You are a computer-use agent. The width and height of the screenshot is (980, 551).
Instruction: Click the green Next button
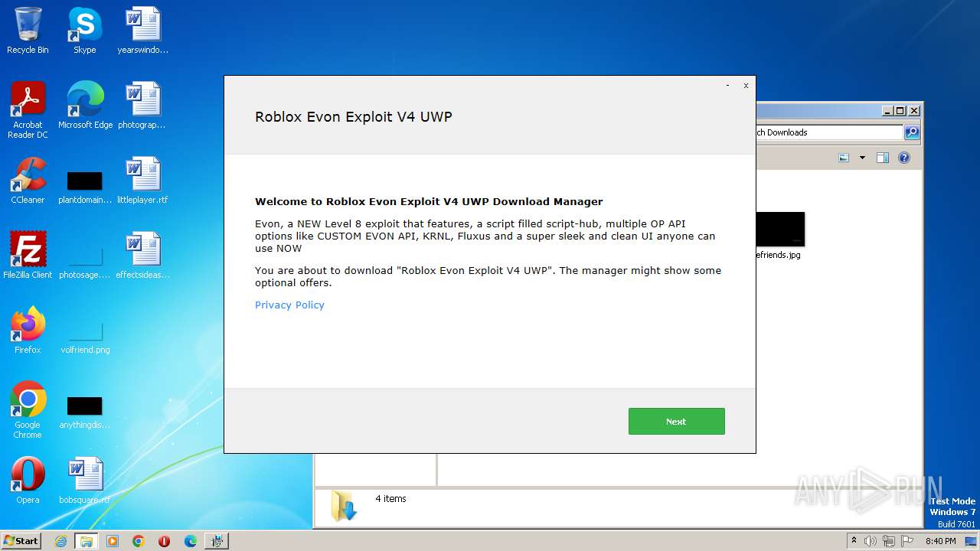tap(676, 421)
